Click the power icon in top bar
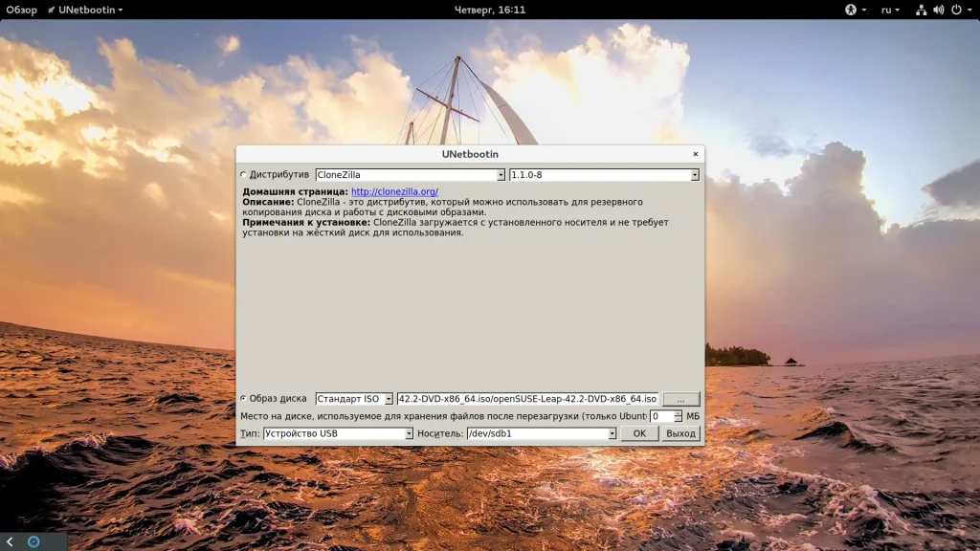The width and height of the screenshot is (980, 551). pos(956,10)
